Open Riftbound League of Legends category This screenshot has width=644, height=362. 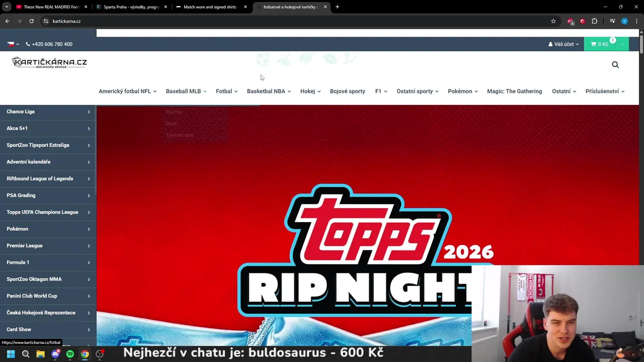click(x=48, y=178)
